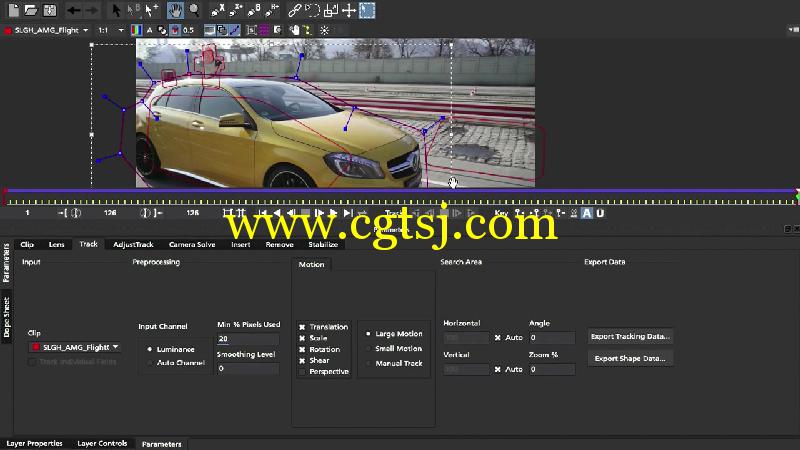Activate the Zoom magnifier tool

coord(194,10)
